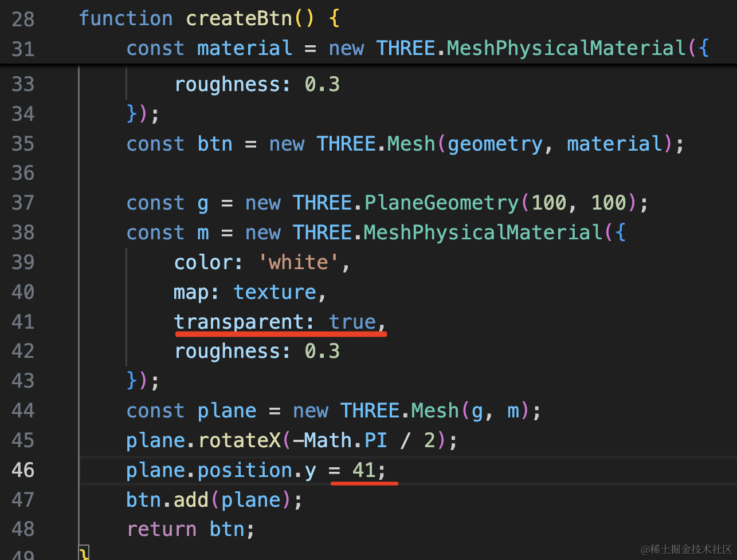737x560 pixels.
Task: Click the closing brace on line 34
Action: (132, 115)
